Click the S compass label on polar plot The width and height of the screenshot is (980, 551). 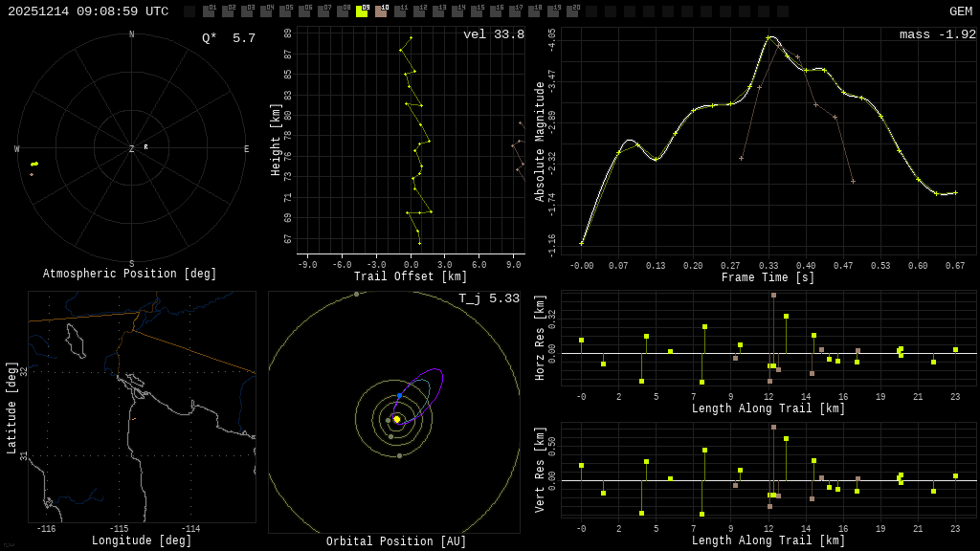point(131,264)
